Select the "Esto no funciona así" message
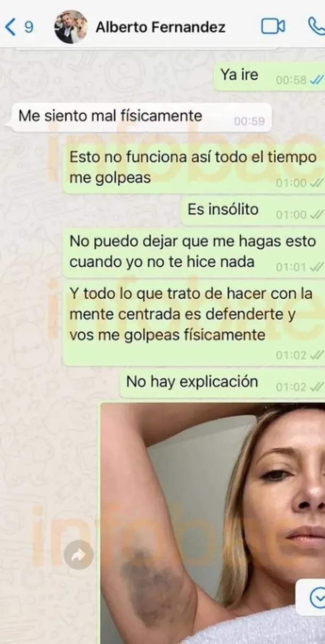Image resolution: width=325 pixels, height=644 pixels. coord(194,168)
